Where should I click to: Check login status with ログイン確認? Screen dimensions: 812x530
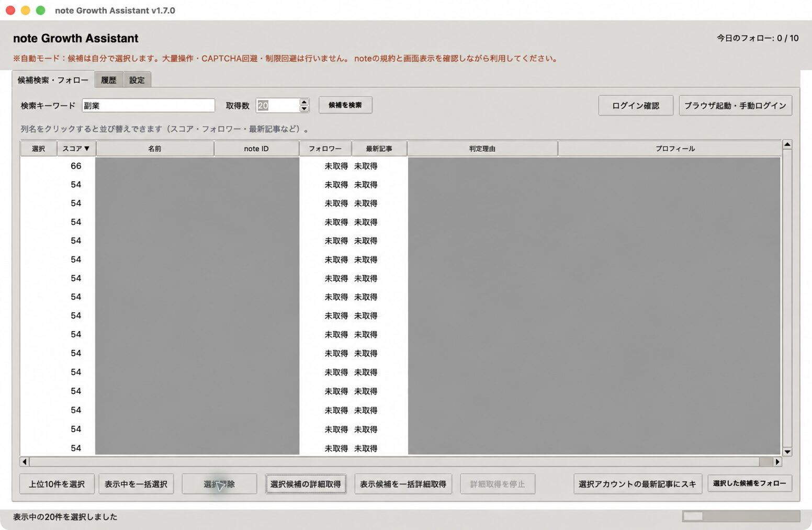(x=636, y=105)
